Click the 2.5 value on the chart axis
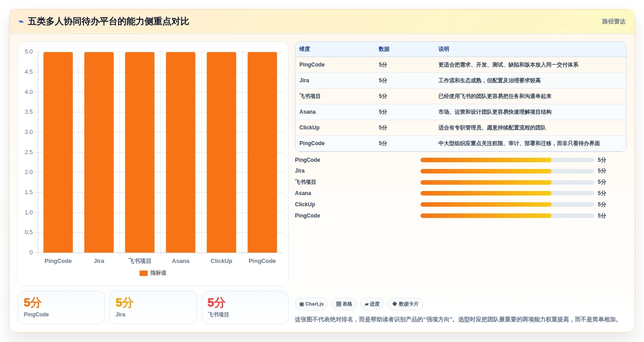Screen dimensions: 644x342 coord(29,152)
